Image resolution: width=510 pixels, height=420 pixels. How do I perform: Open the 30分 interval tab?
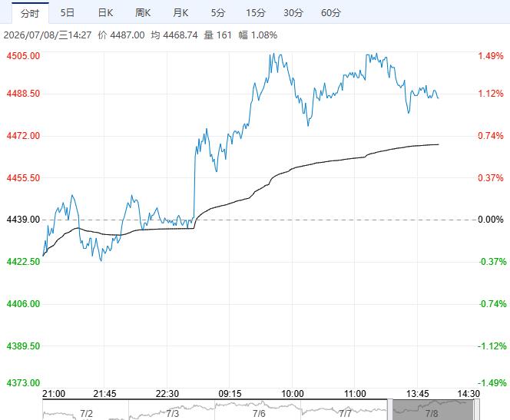(x=293, y=13)
